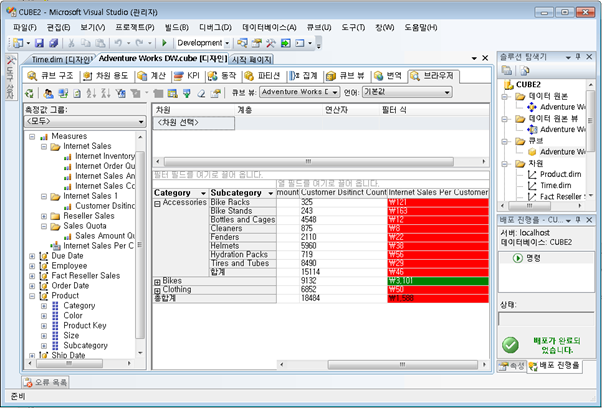Viewport: 602px width, 408px height.
Task: Click the pivot grid horizontal scrollbar
Action: (383, 364)
